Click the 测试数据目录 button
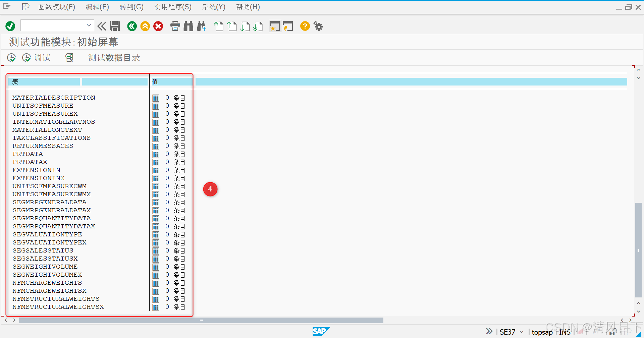 tap(113, 57)
